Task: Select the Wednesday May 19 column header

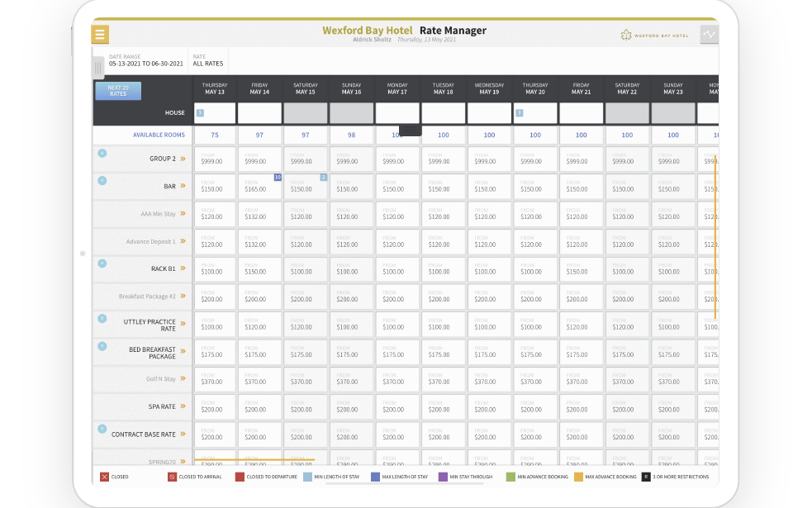Action: pos(489,88)
